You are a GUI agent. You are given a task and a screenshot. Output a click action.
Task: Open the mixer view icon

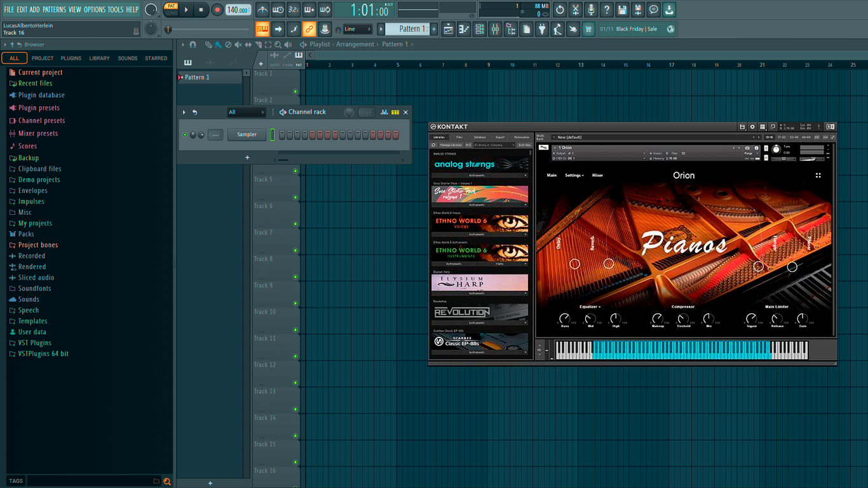495,29
